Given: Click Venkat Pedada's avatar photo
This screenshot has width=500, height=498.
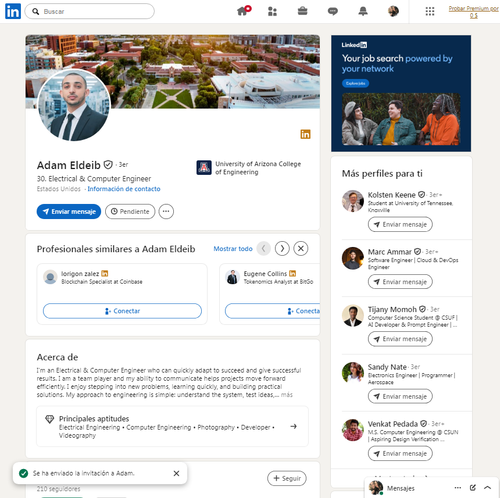Looking at the screenshot, I should pyautogui.click(x=353, y=430).
